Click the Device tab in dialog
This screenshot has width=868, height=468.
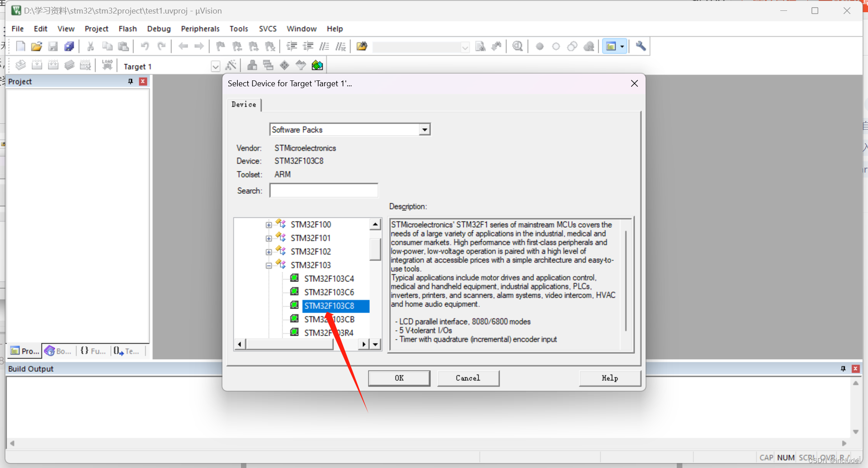pyautogui.click(x=244, y=104)
